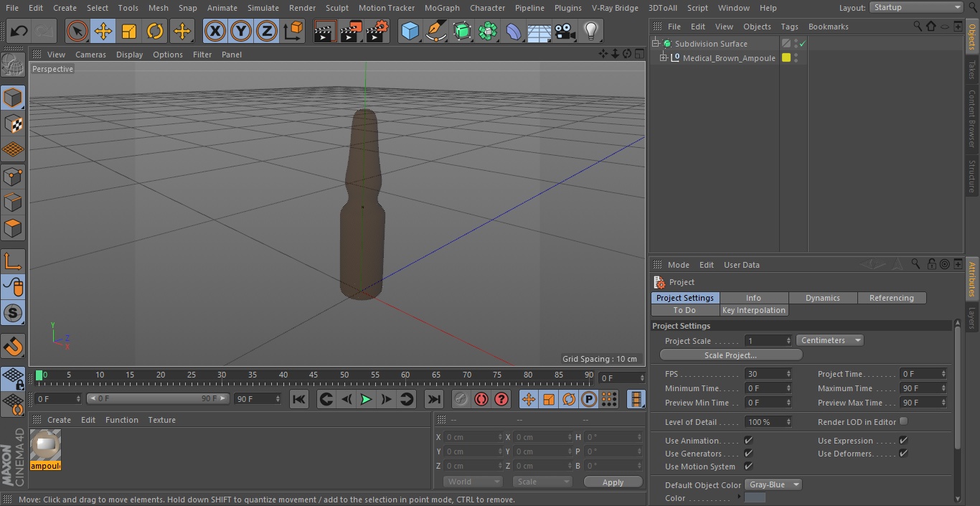Toggle the Z axis lock
The width and height of the screenshot is (980, 506).
(x=267, y=31)
